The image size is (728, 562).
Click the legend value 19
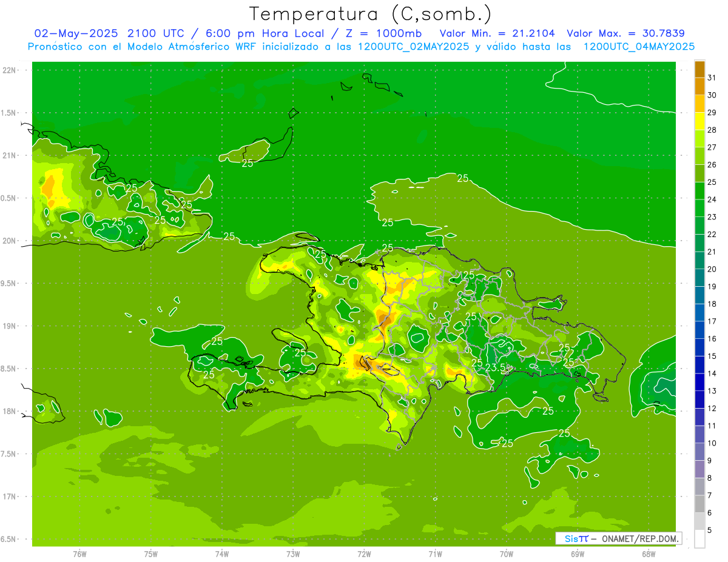pyautogui.click(x=712, y=287)
